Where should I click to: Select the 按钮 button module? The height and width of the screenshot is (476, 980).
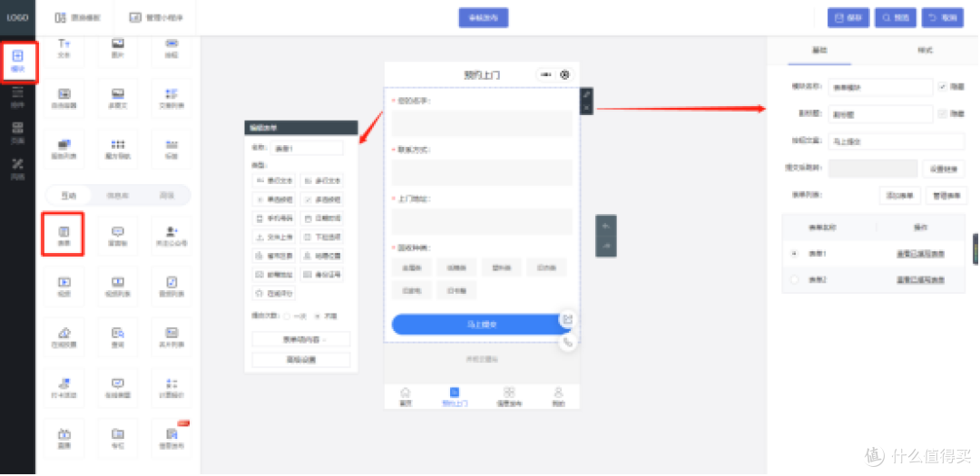click(171, 48)
